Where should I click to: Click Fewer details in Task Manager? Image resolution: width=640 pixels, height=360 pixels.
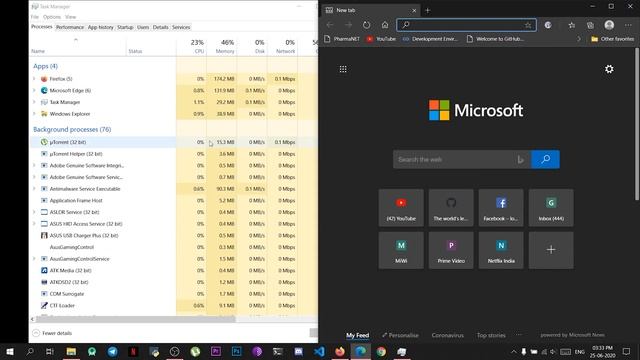point(52,333)
